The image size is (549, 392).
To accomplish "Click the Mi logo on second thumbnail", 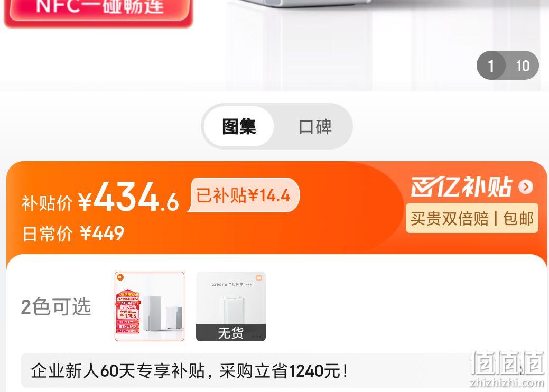I will point(259,277).
